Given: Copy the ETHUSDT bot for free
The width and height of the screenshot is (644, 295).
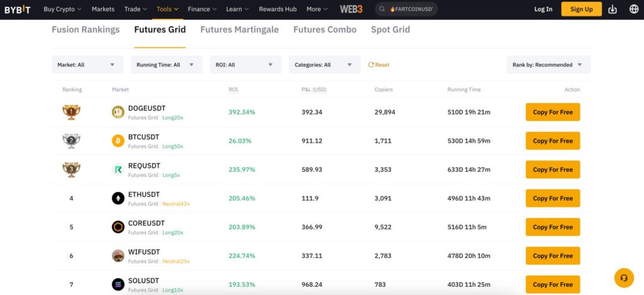Looking at the screenshot, I should [x=553, y=198].
